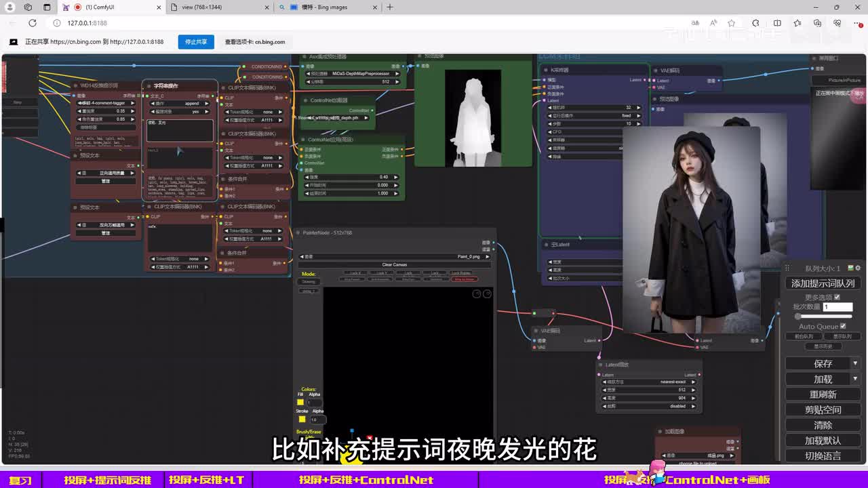Viewport: 868px width, 488px height.
Task: Click the 停止共享 button
Action: 196,41
